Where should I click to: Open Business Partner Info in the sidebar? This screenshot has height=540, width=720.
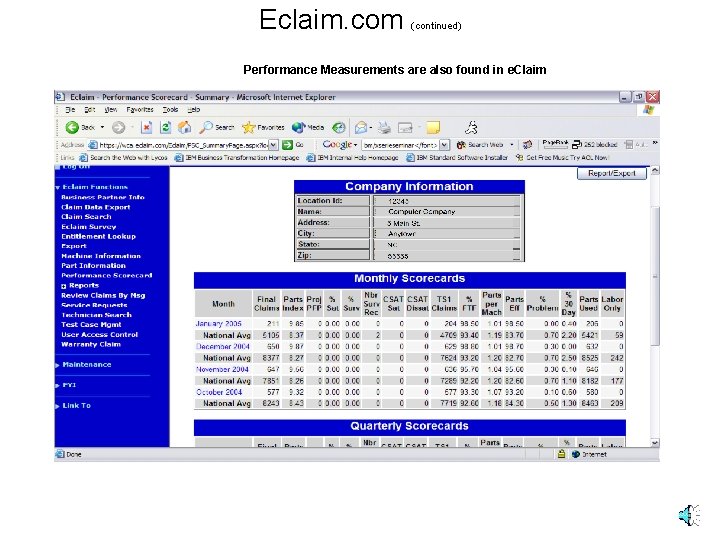[103, 197]
